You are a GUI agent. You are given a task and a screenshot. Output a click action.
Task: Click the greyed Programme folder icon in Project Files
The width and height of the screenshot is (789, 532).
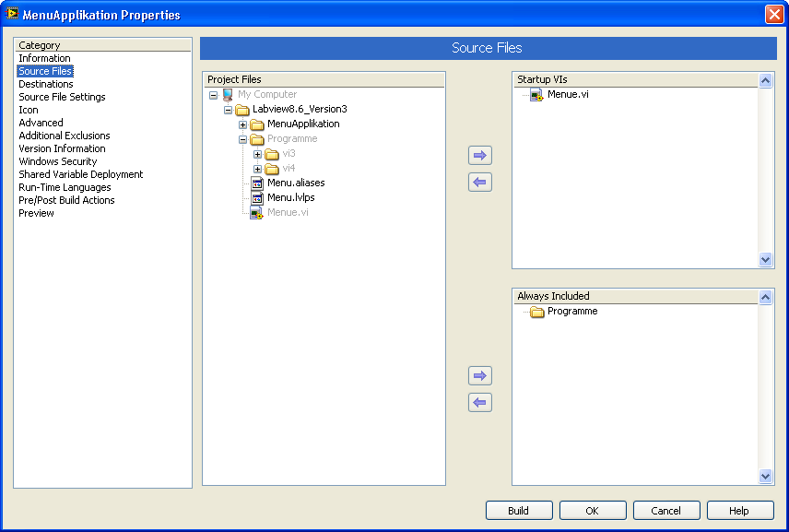257,139
